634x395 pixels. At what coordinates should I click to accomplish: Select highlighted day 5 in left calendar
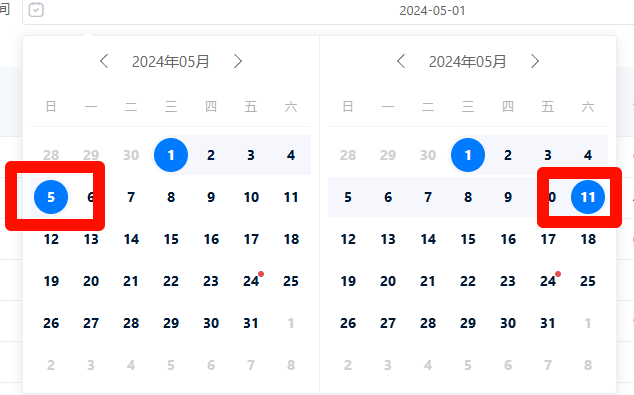pos(51,197)
